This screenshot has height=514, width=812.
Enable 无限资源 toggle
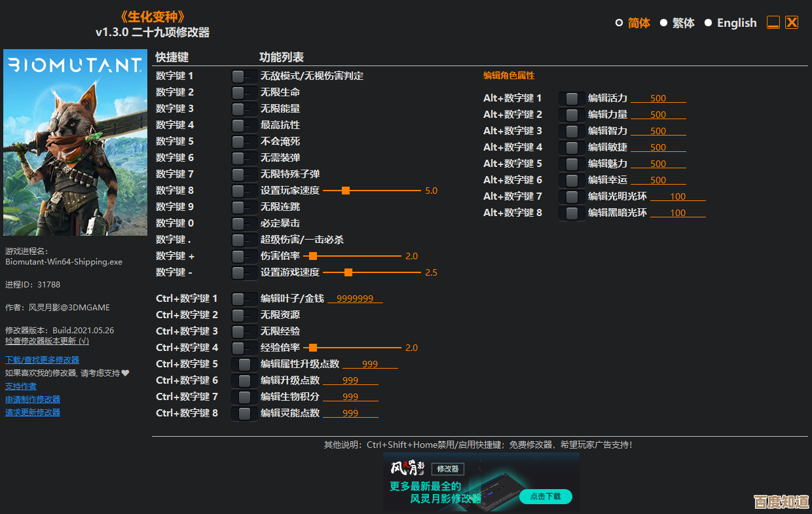click(x=244, y=315)
